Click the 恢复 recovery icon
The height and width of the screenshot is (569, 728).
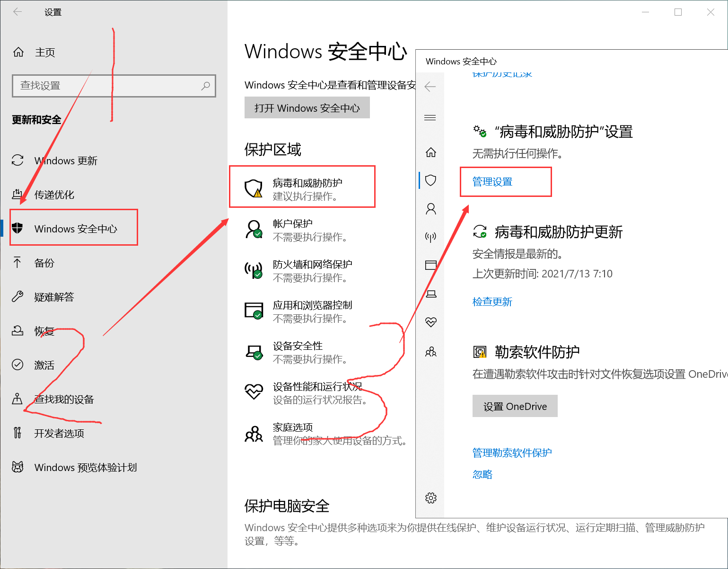18,330
